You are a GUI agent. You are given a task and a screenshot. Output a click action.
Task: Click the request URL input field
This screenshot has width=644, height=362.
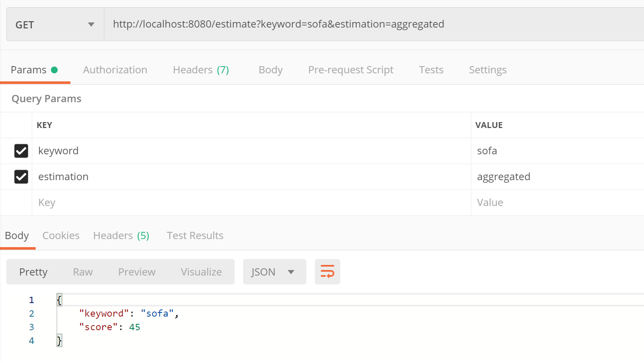point(374,24)
